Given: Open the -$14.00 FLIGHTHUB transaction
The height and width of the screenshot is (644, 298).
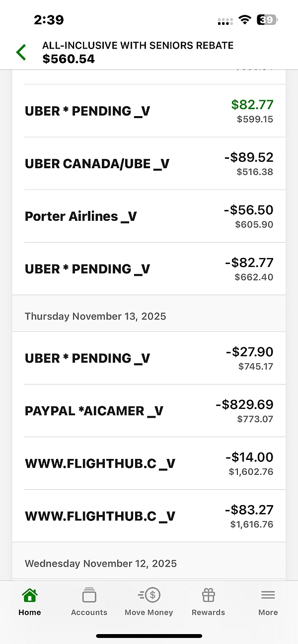Looking at the screenshot, I should [149, 463].
